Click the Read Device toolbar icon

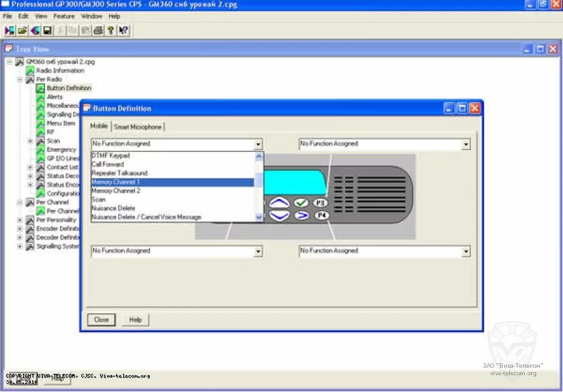[x=9, y=31]
